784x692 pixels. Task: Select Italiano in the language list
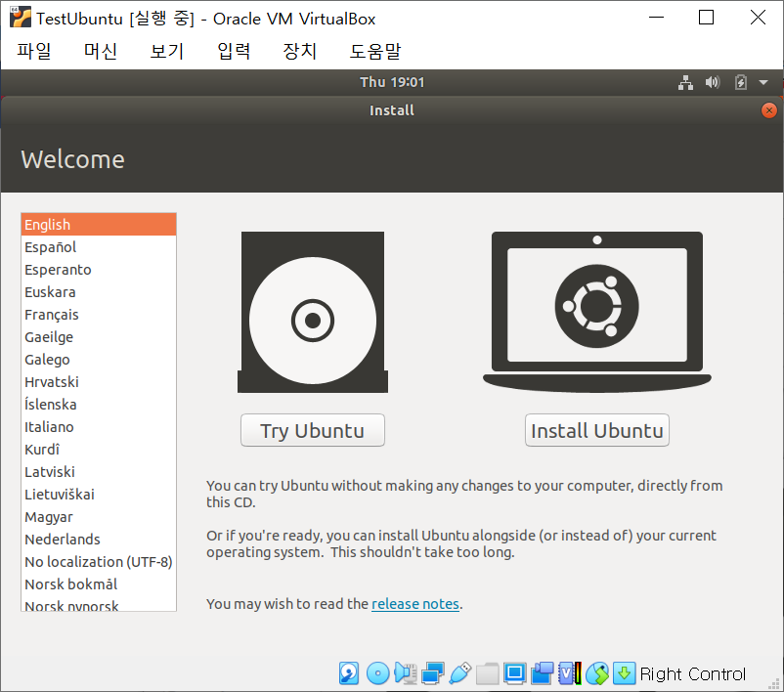(x=99, y=427)
